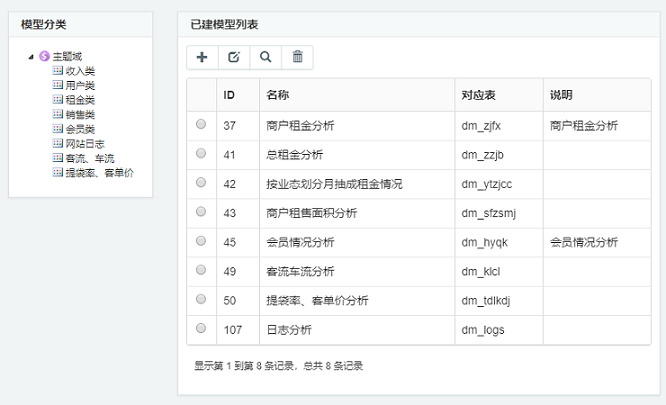Screen dimensions: 666x405
Task: Click the magnifier search icon in toolbar
Action: click(x=265, y=57)
